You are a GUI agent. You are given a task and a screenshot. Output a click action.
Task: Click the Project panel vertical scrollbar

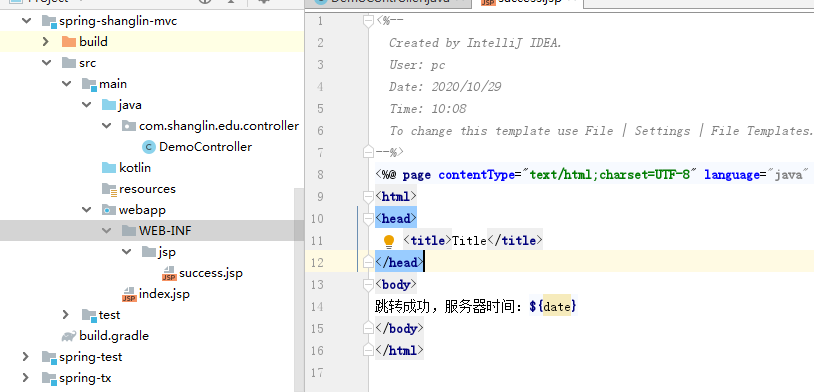point(299,290)
